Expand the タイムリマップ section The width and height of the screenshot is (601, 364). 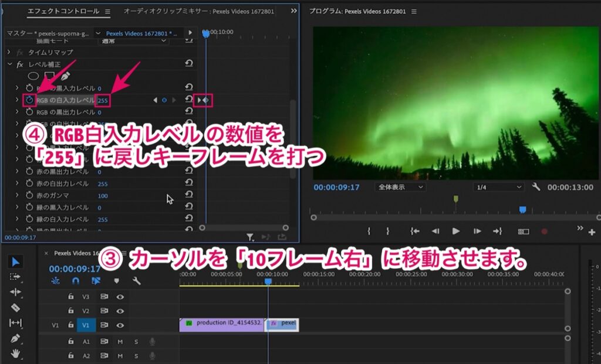[x=9, y=52]
